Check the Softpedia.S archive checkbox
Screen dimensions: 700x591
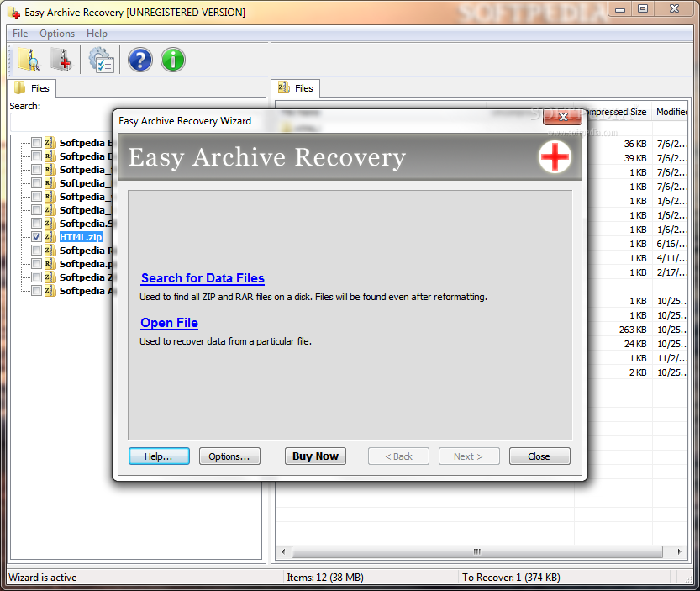coord(37,224)
